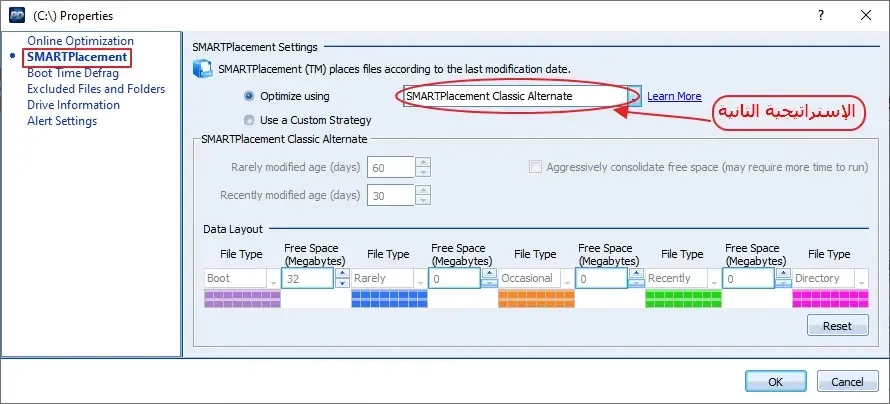Screen dimensions: 890x404
Task: Click the Recently modified age days field
Action: click(x=391, y=195)
